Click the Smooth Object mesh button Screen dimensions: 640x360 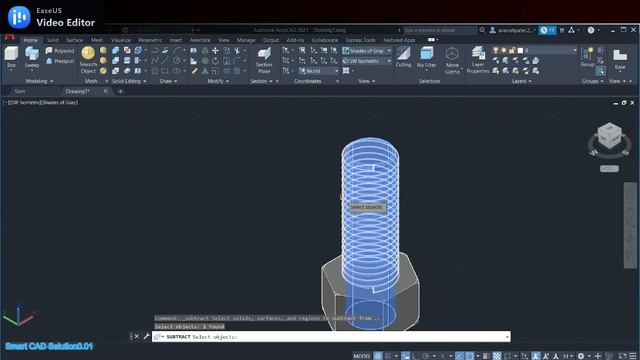pyautogui.click(x=88, y=60)
